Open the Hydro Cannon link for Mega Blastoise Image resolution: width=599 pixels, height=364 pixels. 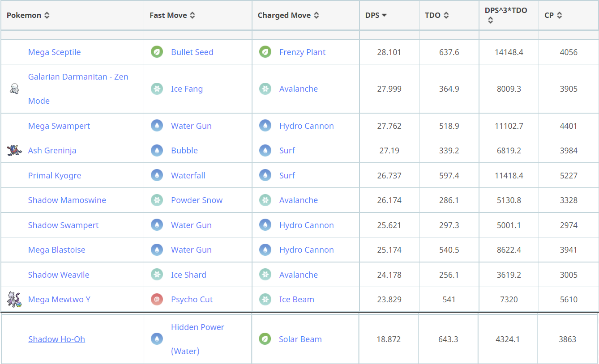[x=306, y=250]
